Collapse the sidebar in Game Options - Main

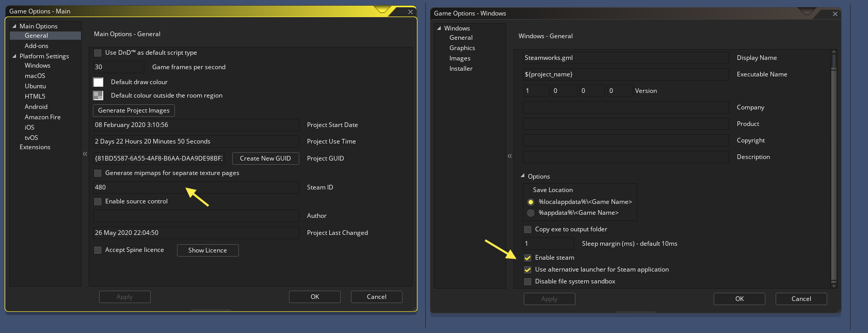coord(85,154)
